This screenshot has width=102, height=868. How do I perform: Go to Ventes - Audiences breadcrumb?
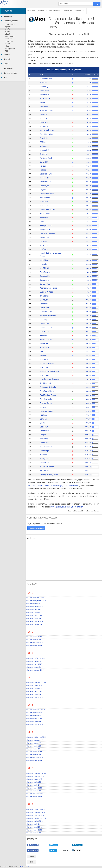54,11
